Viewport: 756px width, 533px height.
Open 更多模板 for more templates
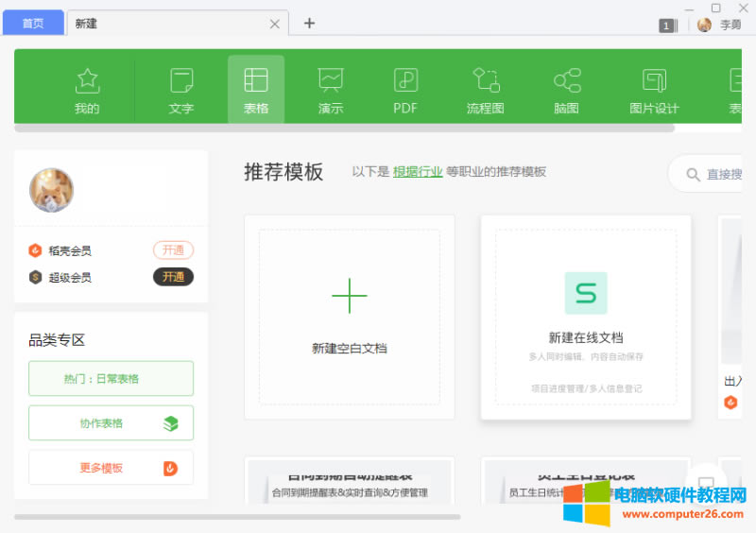(111, 468)
